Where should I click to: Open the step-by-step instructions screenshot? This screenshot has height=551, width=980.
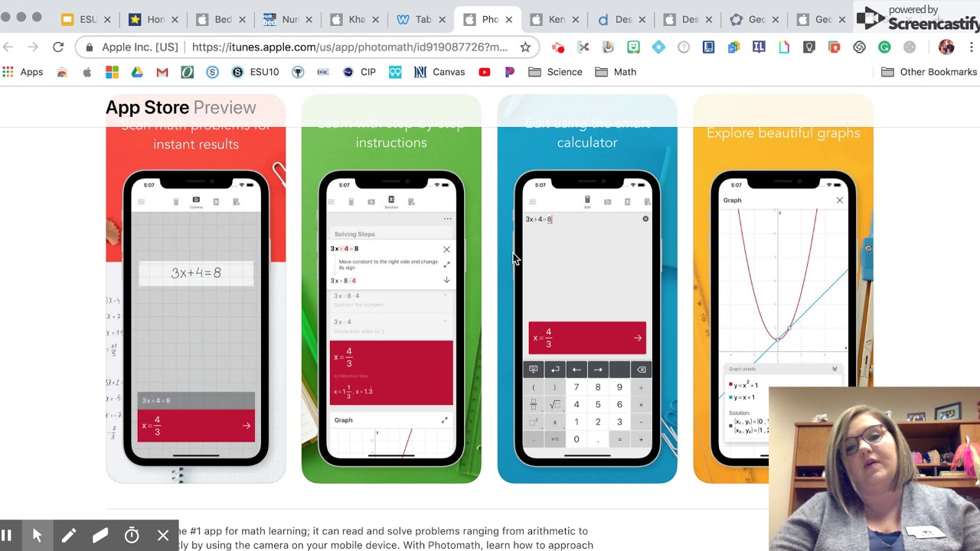(391, 289)
